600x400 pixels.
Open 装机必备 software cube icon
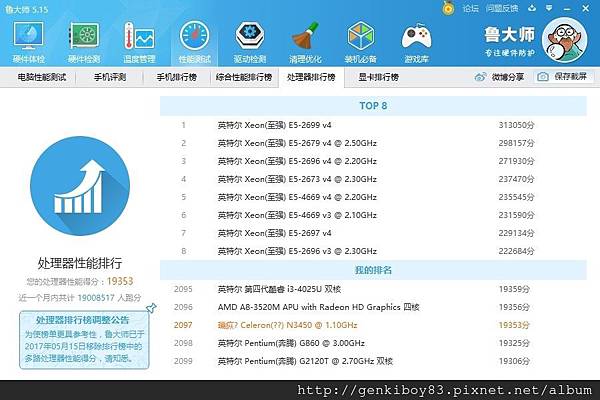[360, 42]
